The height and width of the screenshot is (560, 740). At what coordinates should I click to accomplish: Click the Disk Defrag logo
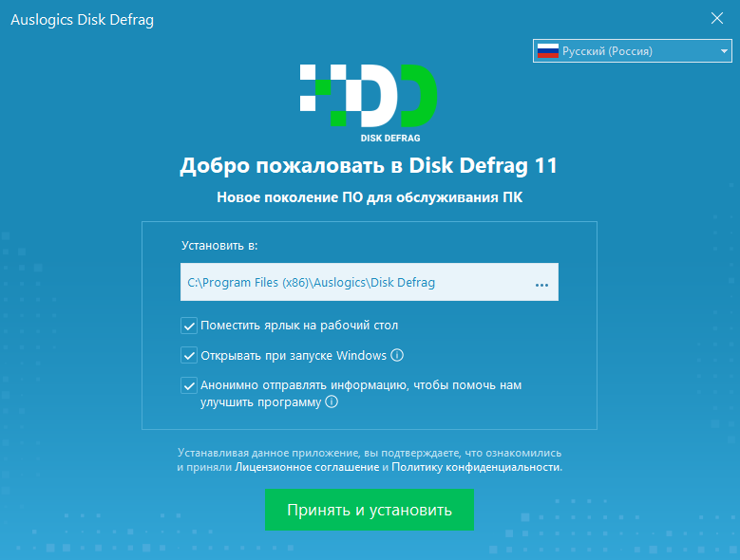click(x=369, y=103)
